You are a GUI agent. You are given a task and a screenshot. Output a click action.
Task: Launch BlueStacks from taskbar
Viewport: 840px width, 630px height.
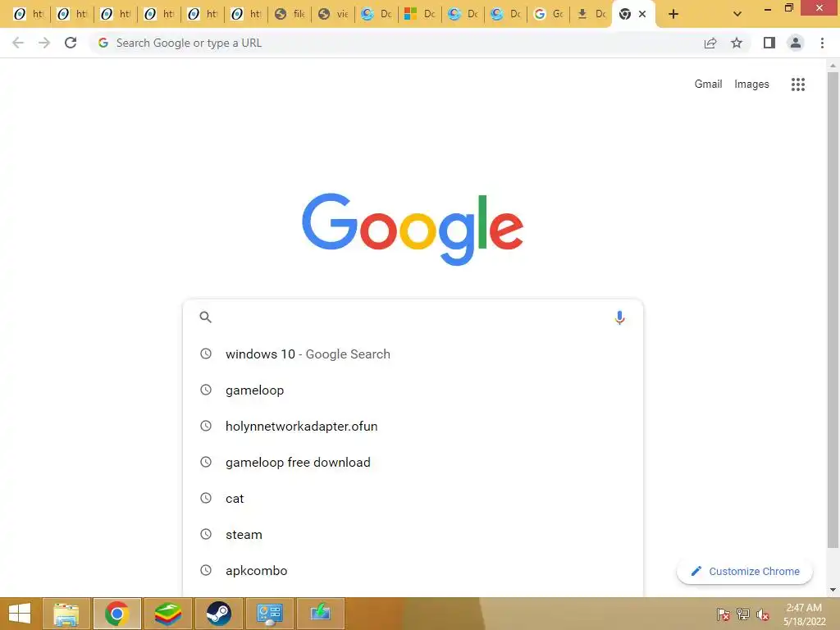tap(167, 614)
